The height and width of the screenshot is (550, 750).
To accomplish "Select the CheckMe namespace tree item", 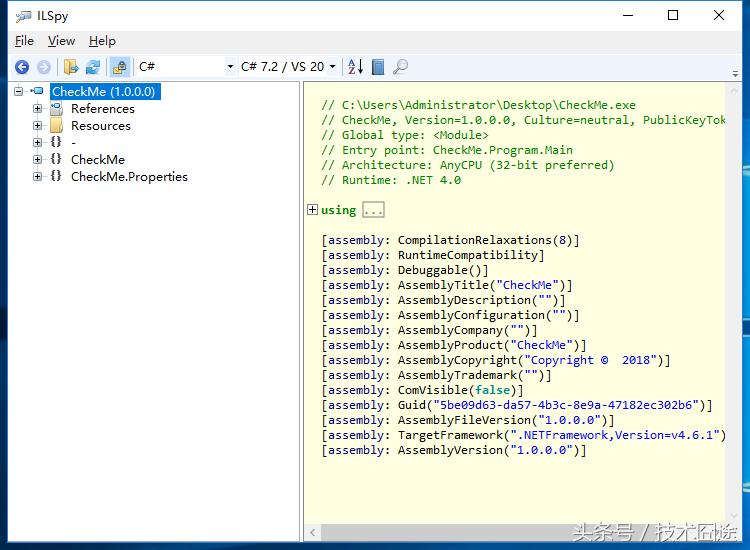I will coord(98,160).
